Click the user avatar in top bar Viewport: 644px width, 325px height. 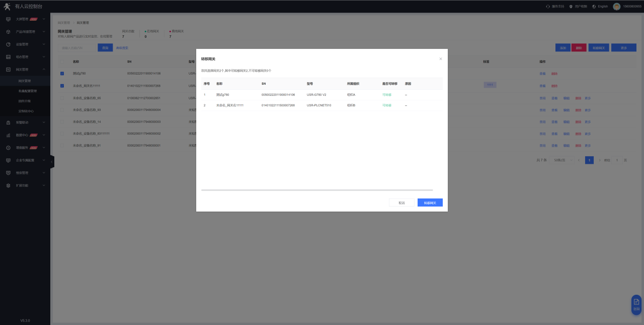(x=616, y=7)
